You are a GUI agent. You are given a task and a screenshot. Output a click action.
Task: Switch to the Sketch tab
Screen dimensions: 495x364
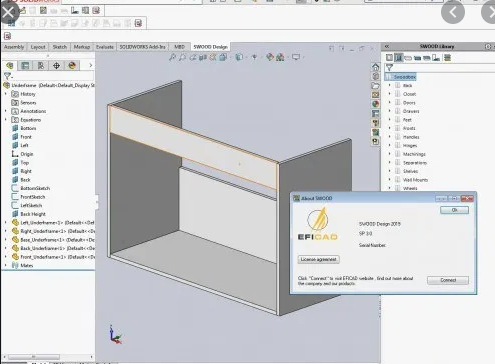(60, 47)
